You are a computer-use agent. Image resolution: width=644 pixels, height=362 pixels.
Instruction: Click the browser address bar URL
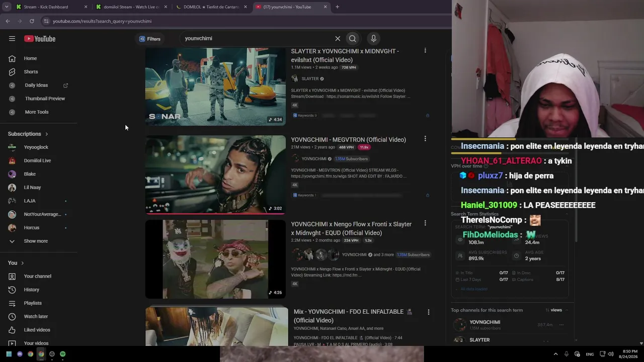102,21
